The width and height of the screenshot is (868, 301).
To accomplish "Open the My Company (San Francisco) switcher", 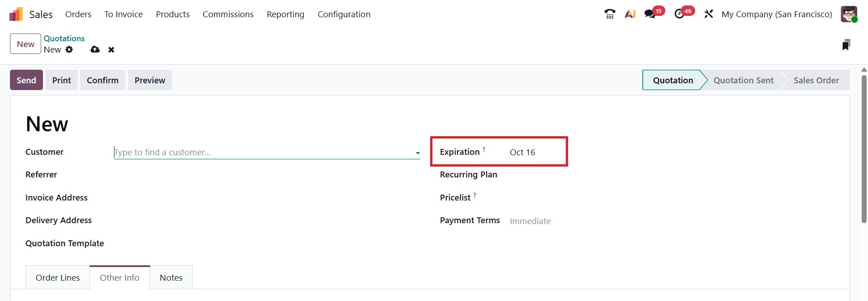I will point(777,14).
